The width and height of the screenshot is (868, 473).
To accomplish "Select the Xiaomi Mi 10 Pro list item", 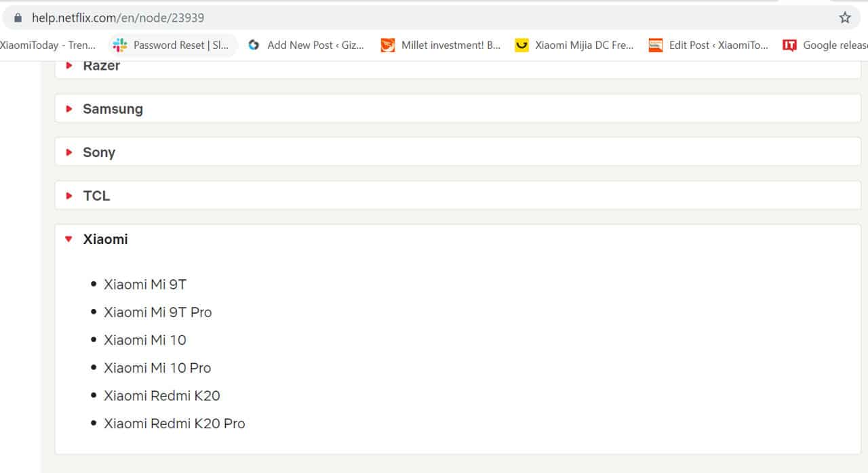I will [x=157, y=368].
